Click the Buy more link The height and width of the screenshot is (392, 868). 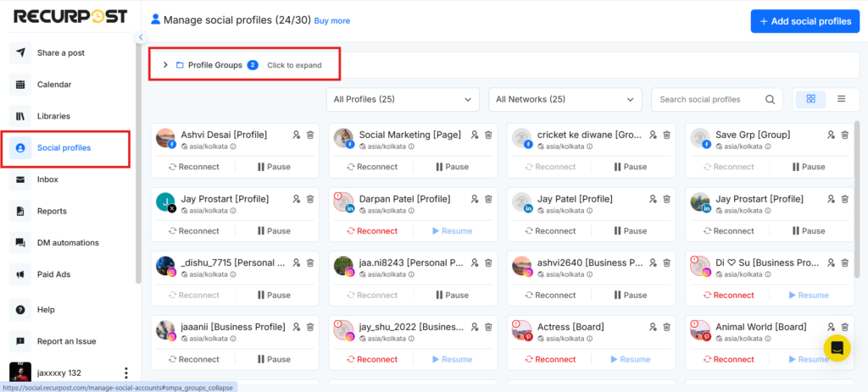click(332, 21)
